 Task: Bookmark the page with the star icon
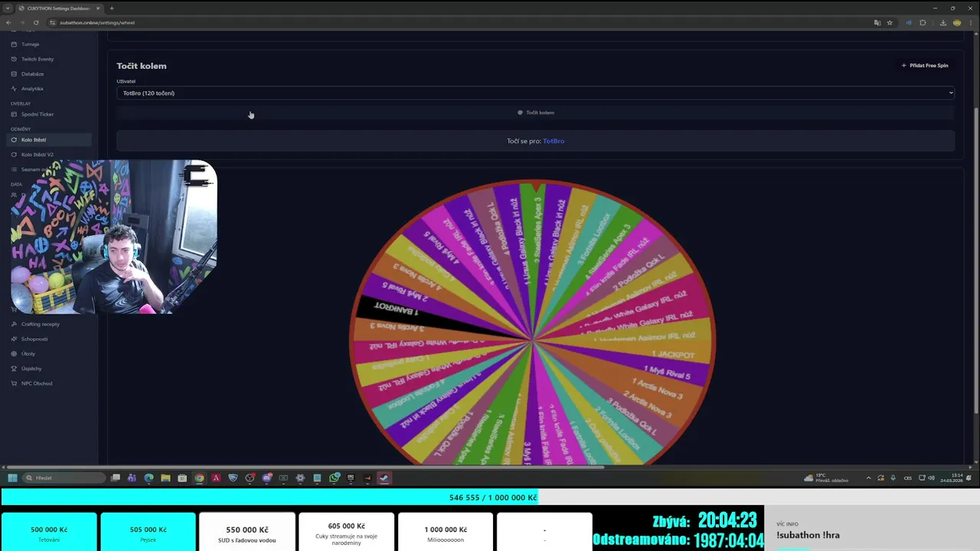[890, 22]
